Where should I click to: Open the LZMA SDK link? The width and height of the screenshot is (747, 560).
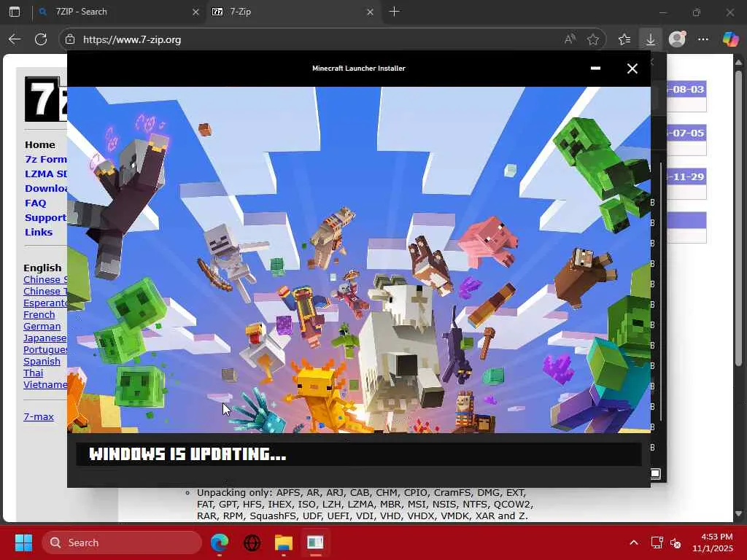[46, 174]
